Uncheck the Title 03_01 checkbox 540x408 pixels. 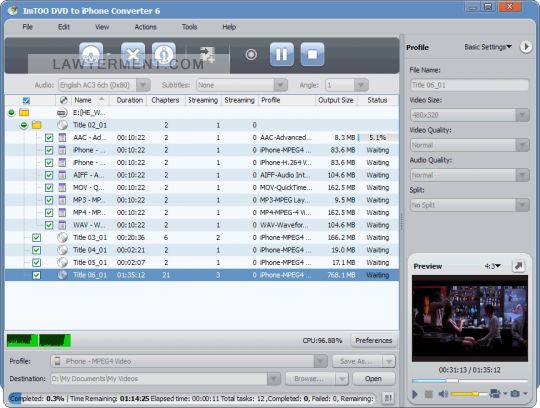click(x=37, y=238)
